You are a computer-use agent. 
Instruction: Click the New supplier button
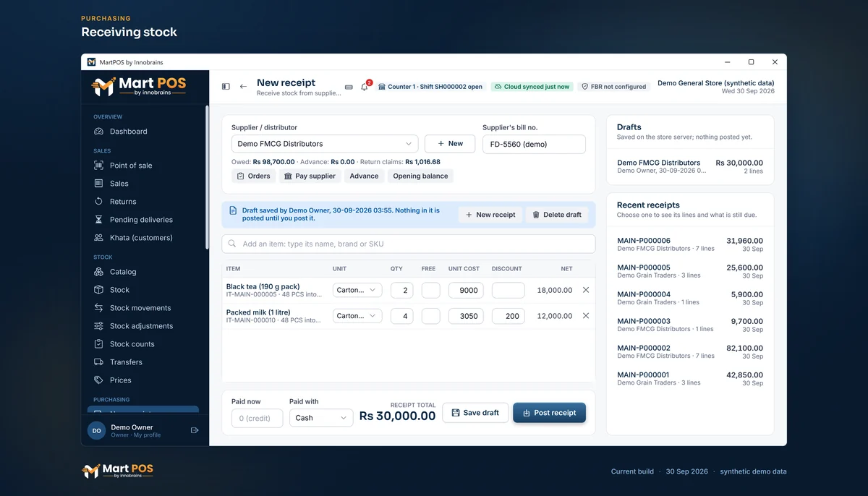click(450, 144)
